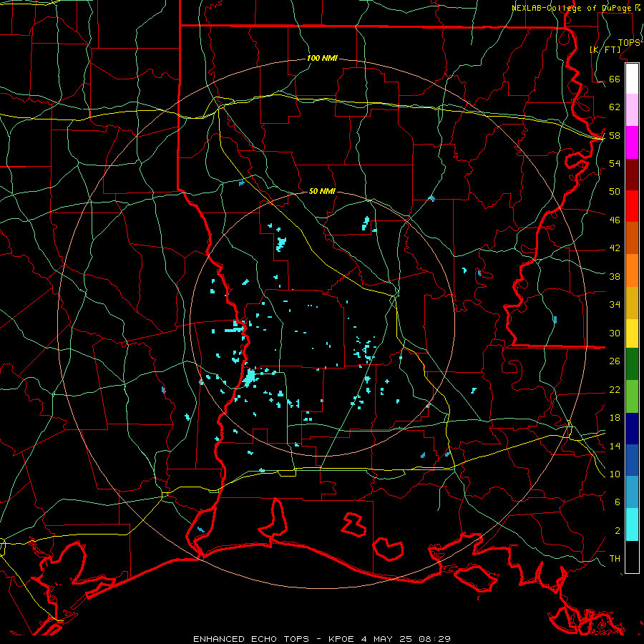This screenshot has width=644, height=644.
Task: Click the 100 NMI range ring label
Action: [x=322, y=58]
